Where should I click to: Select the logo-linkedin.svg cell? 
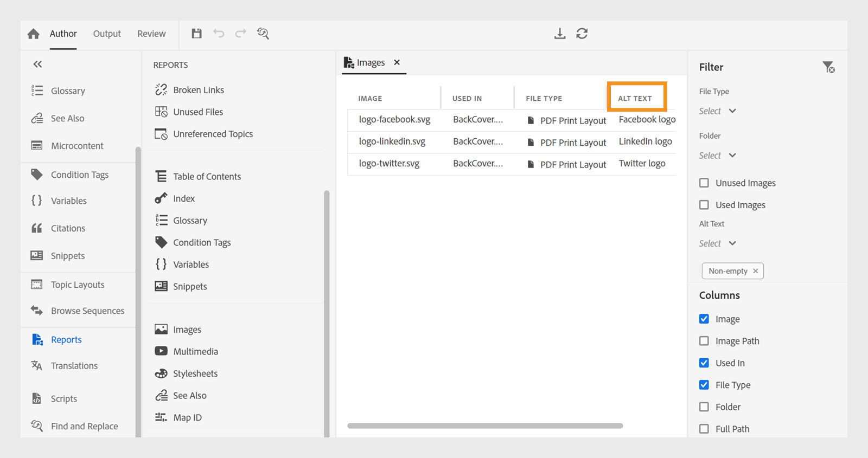click(x=392, y=141)
